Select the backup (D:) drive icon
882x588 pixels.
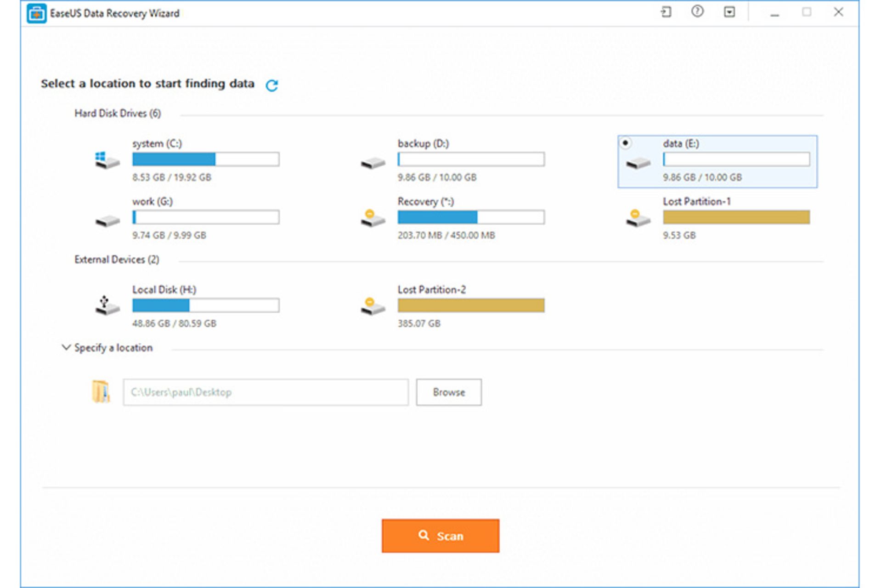373,163
